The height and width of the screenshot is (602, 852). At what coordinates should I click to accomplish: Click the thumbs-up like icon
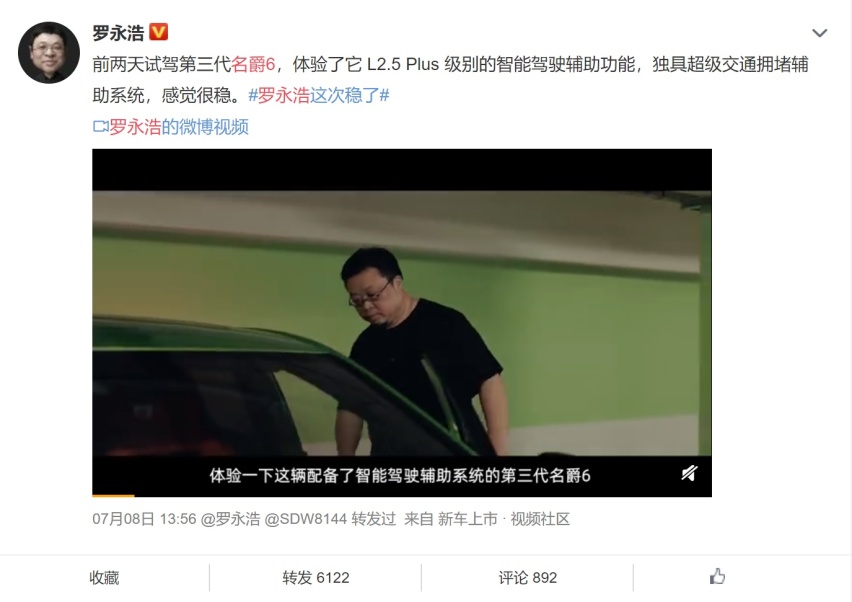pyautogui.click(x=717, y=576)
